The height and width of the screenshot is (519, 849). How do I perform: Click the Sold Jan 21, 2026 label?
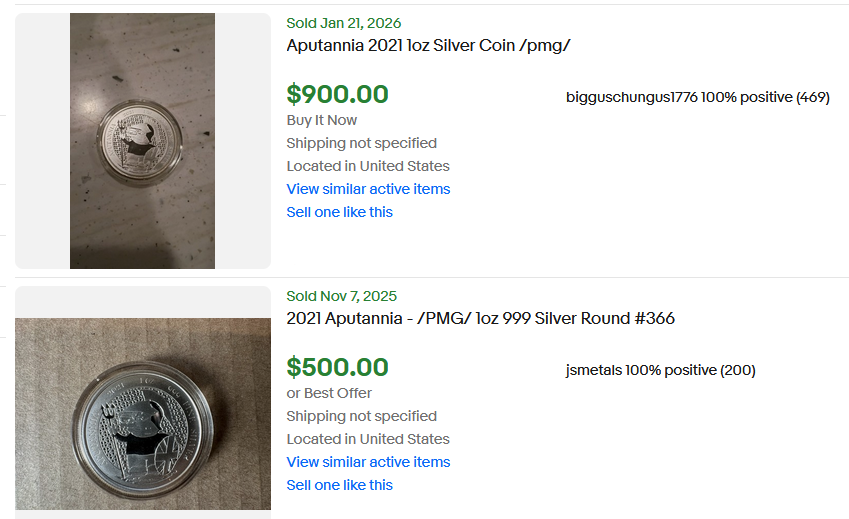tap(344, 23)
